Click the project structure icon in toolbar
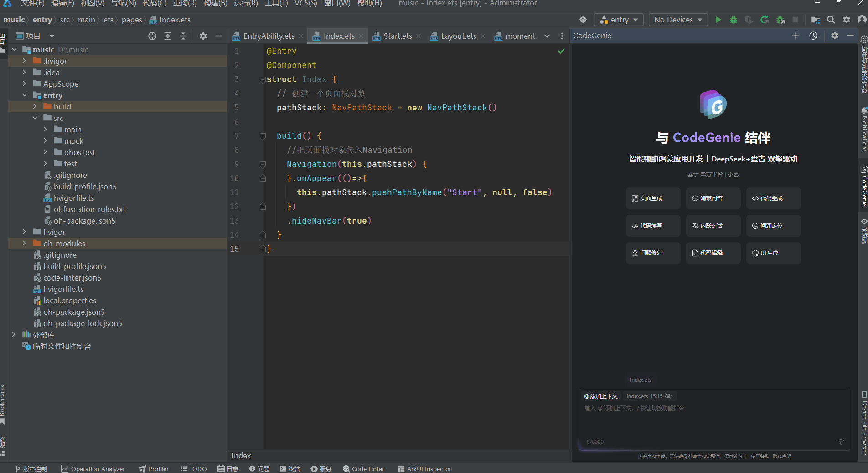This screenshot has height=473, width=868. tap(816, 20)
